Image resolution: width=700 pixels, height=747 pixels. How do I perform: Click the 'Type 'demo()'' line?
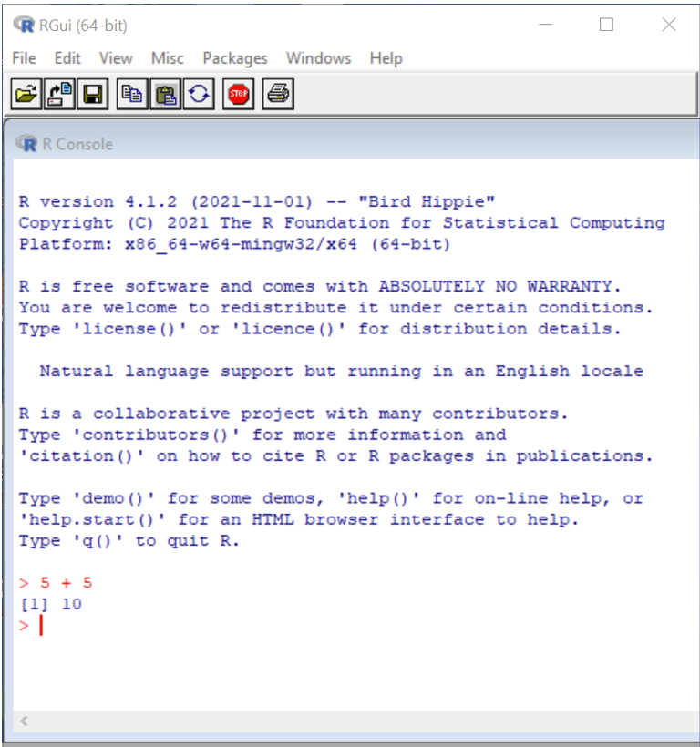[331, 498]
